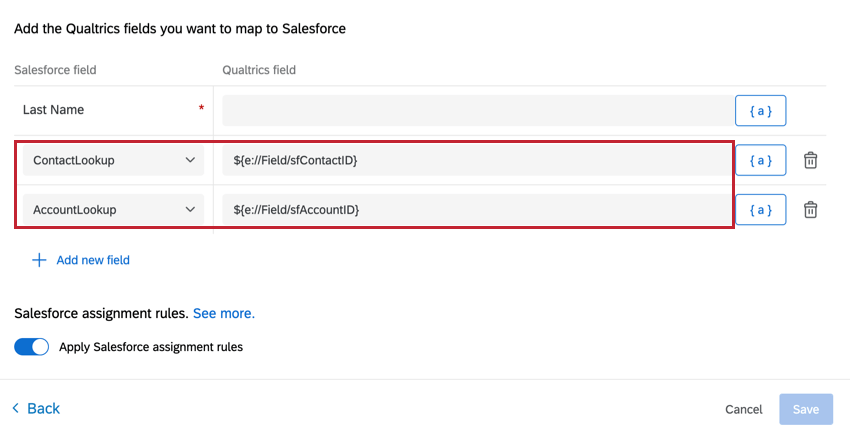
Task: Click the empty Last Name Qualtrics field
Action: pos(476,111)
